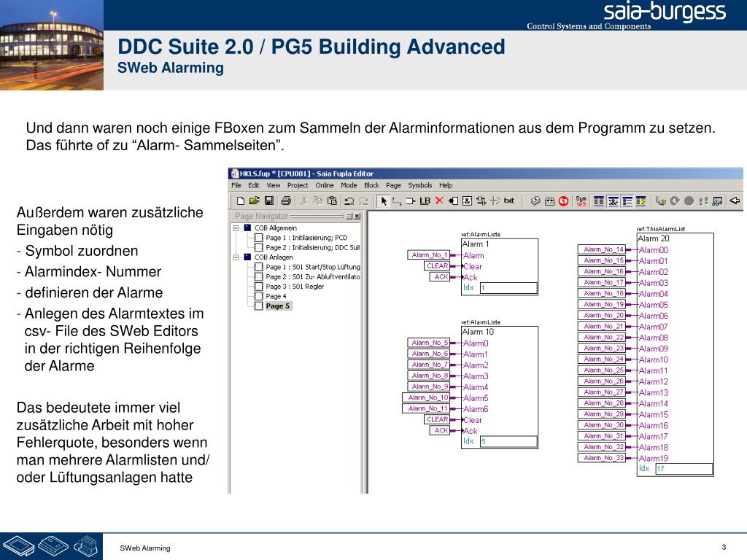The height and width of the screenshot is (560, 747).
Task: Click the Save floppy disk icon
Action: pyautogui.click(x=268, y=201)
